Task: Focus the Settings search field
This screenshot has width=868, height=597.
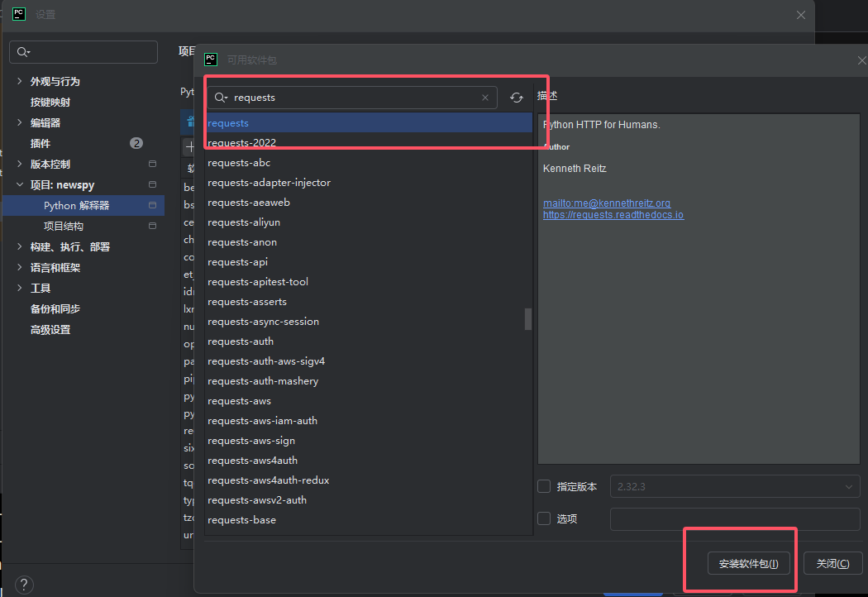Action: 83,52
